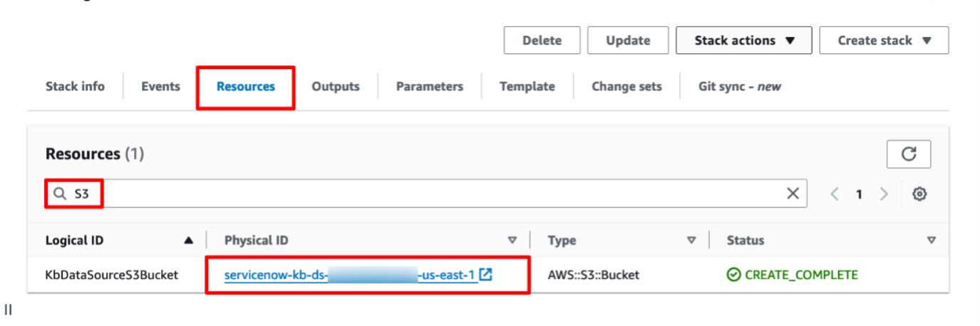Open the servicenow-kb-ds bucket link

[x=350, y=275]
